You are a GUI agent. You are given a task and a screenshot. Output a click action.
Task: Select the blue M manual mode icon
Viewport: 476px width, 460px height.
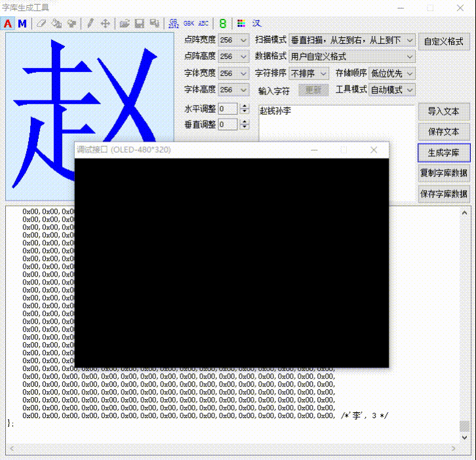tap(22, 24)
